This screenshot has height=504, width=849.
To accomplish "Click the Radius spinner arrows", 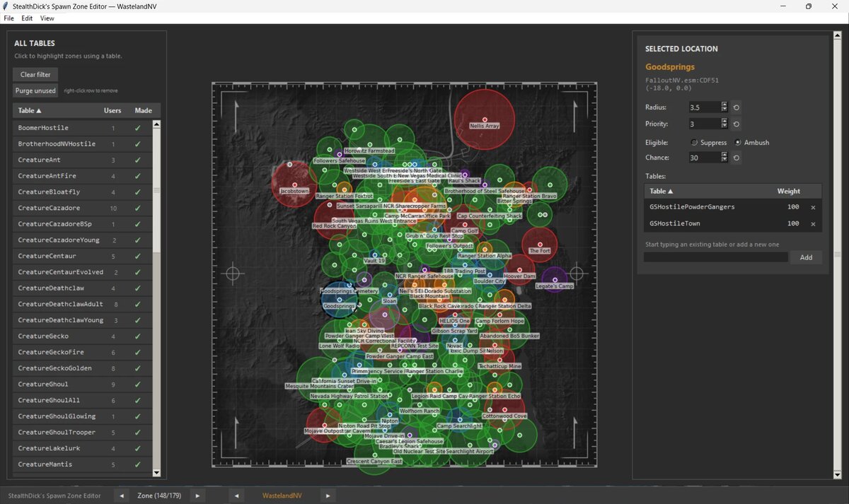I will click(724, 107).
